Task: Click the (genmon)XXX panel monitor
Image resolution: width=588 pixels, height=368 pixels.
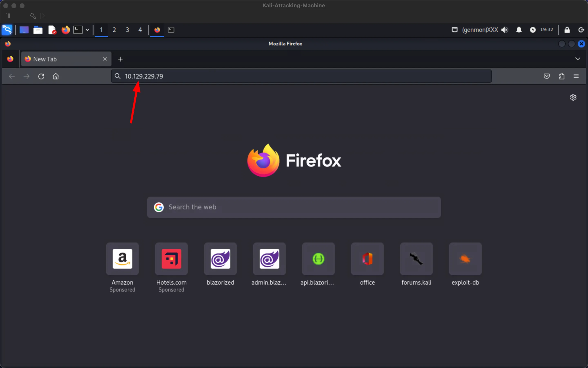Action: 480,30
